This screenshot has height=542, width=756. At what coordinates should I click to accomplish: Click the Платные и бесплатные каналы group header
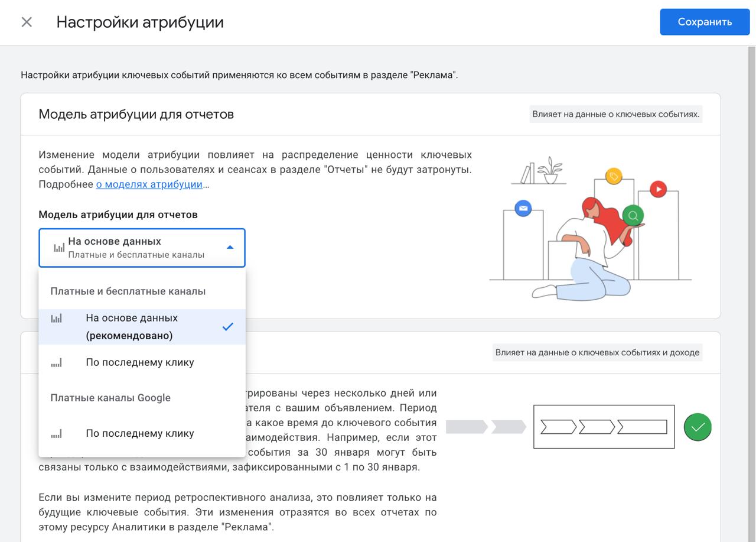(x=128, y=291)
